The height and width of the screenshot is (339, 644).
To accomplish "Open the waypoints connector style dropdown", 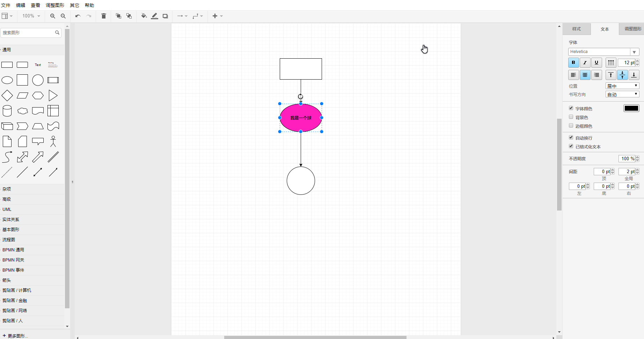I will tap(198, 16).
